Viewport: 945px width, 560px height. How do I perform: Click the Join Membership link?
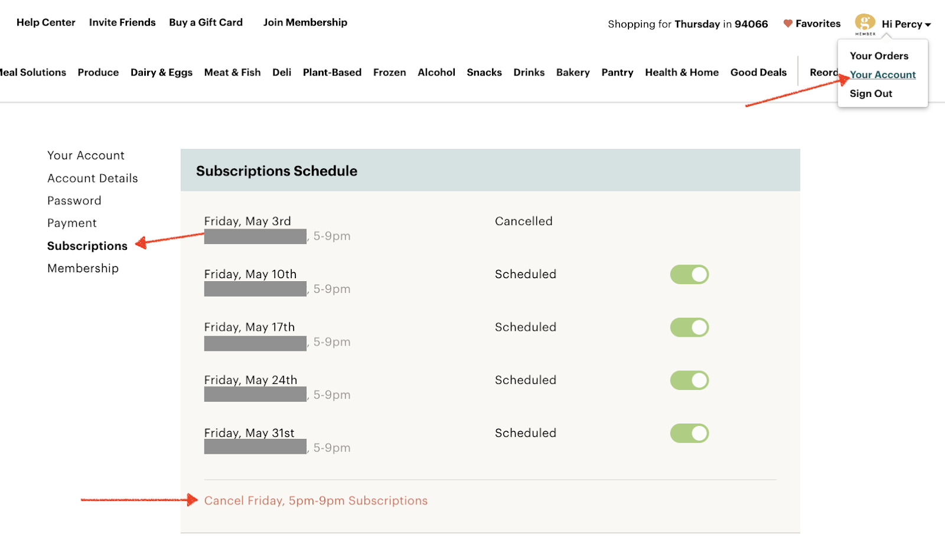305,22
